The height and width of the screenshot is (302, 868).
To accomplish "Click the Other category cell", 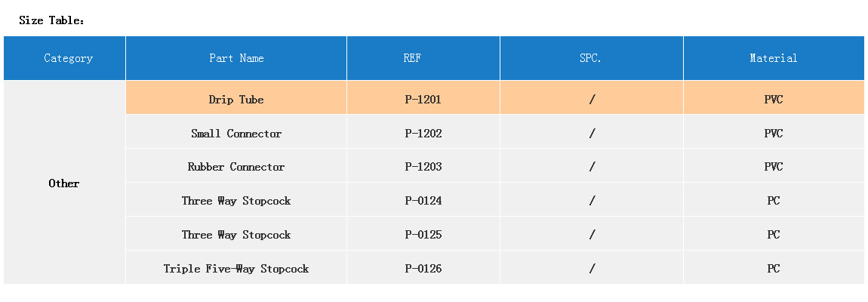I will click(64, 183).
